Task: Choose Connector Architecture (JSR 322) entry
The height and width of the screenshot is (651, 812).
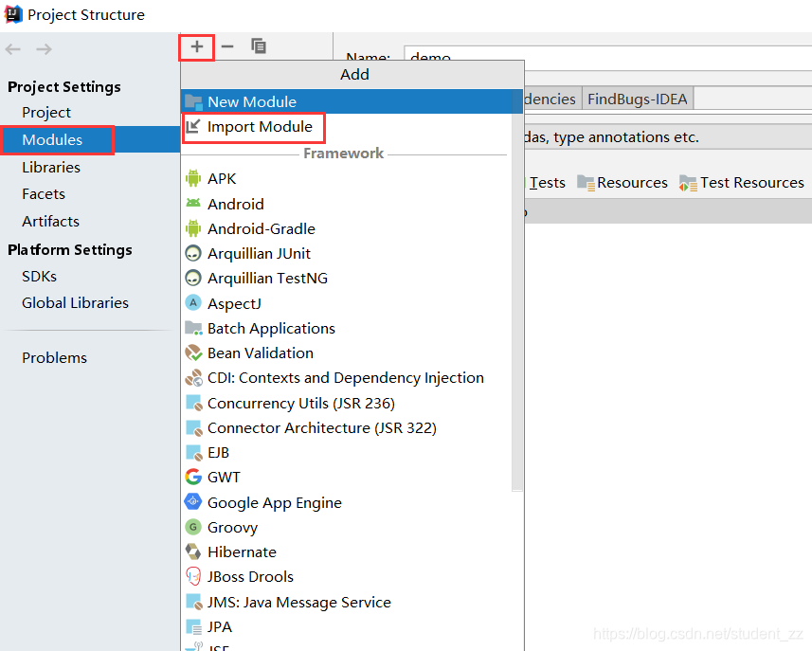Action: pos(346,427)
